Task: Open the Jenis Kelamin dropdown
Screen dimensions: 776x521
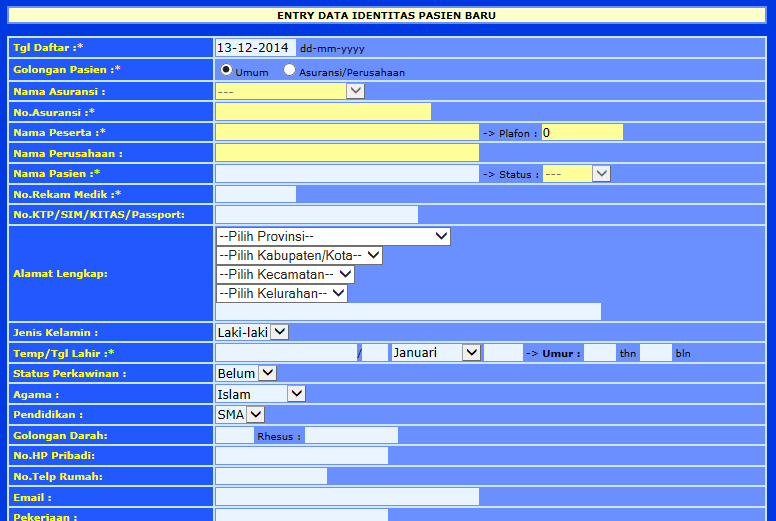Action: pos(252,332)
